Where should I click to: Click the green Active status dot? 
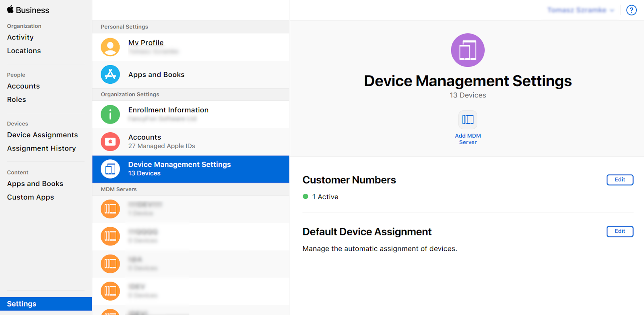pyautogui.click(x=305, y=197)
